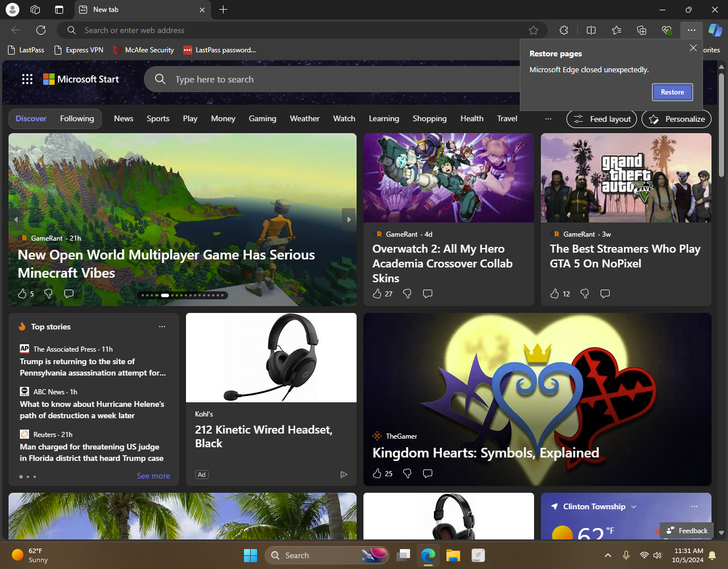Focus the address bar
728x569 pixels.
(x=301, y=30)
